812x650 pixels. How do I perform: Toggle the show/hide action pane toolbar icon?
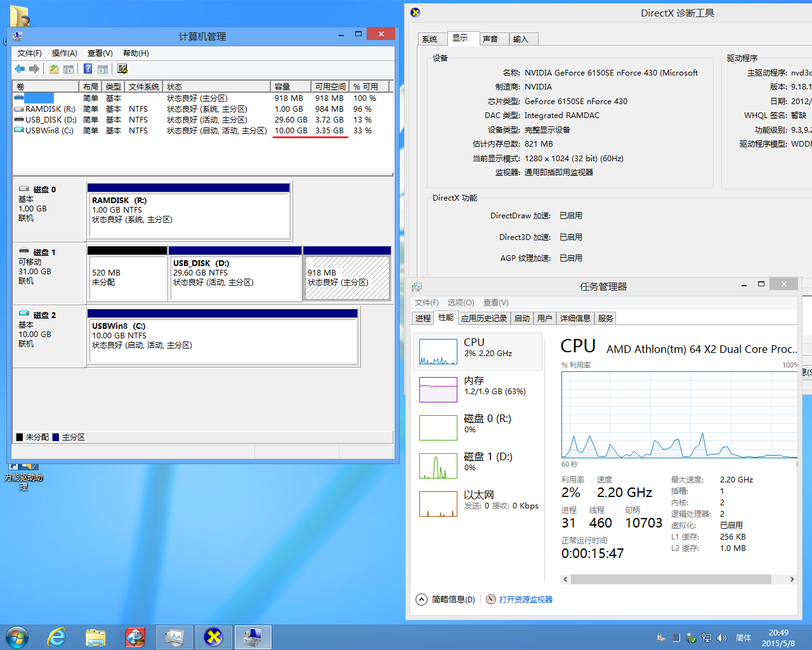(x=103, y=69)
